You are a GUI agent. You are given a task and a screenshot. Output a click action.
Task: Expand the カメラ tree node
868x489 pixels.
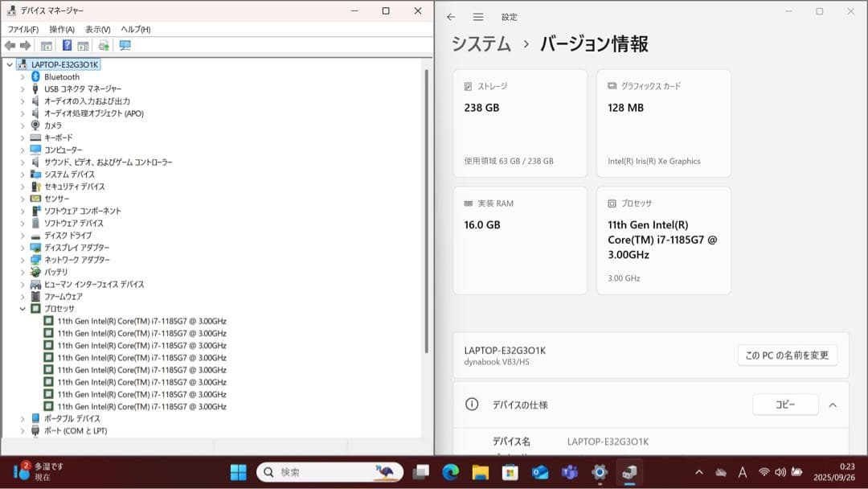(x=23, y=125)
